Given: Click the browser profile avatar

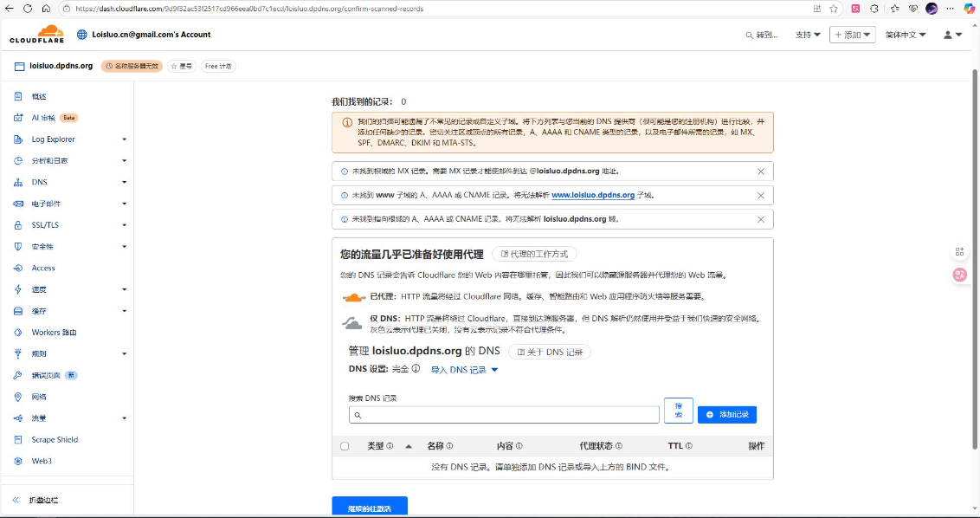Looking at the screenshot, I should (x=932, y=9).
